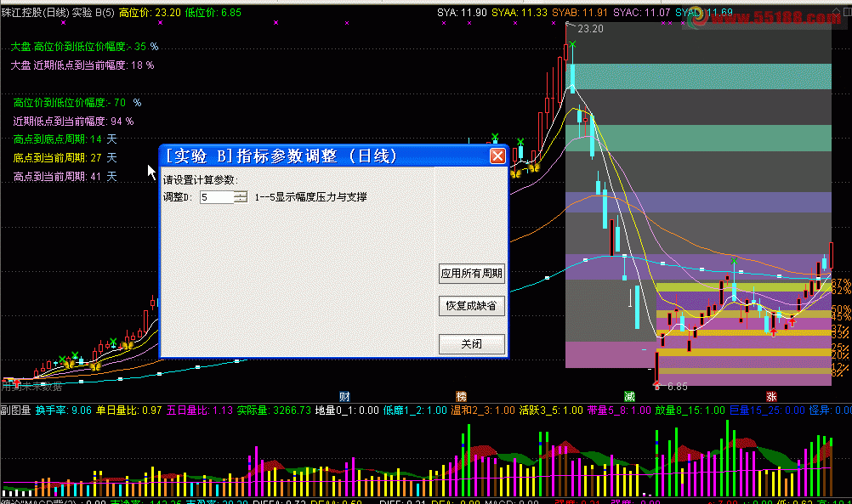The image size is (852, 504).
Task: Select the 低位价: 6.85 header value
Action: coord(213,13)
